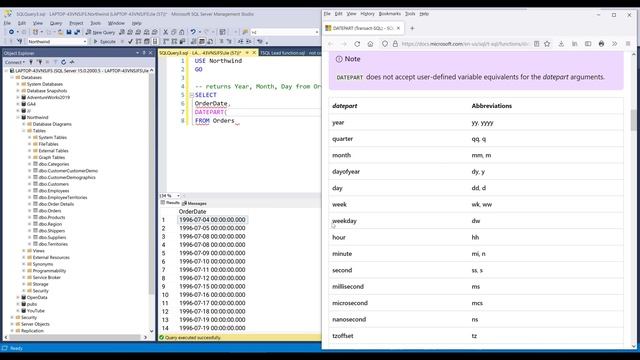Click the Firefox Home icon
The width and height of the screenshot is (640, 360).
(x=370, y=44)
